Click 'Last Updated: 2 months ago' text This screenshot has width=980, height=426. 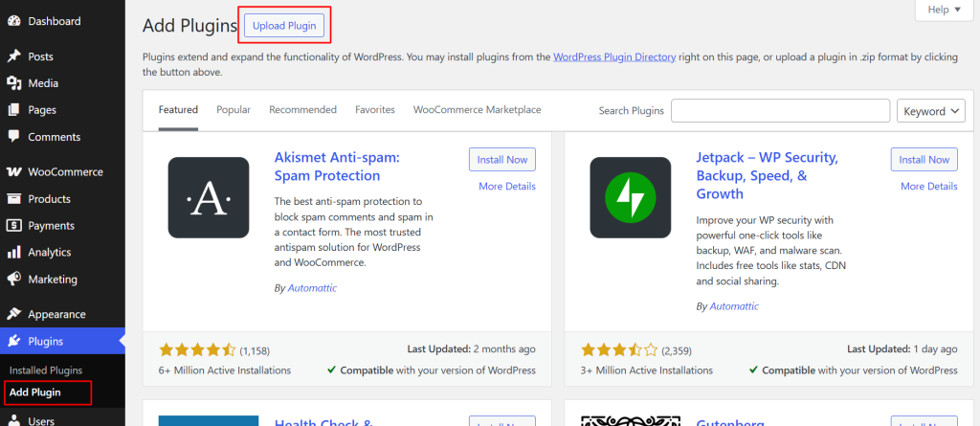471,349
